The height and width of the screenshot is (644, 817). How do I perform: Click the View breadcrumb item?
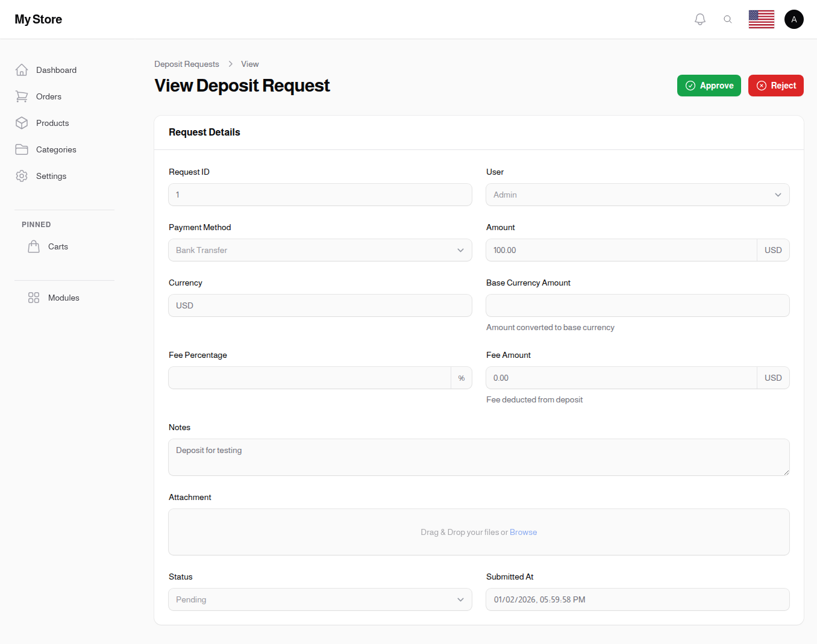click(249, 64)
